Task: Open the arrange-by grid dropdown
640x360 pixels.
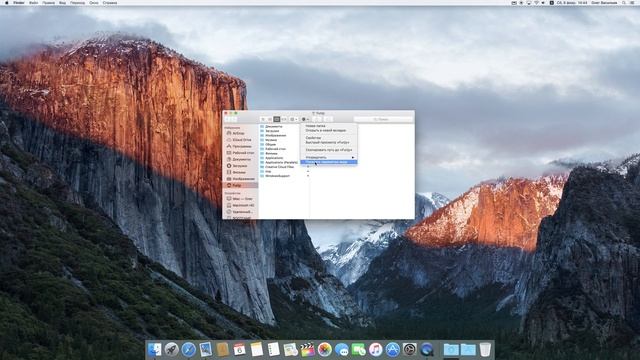Action: (x=294, y=119)
